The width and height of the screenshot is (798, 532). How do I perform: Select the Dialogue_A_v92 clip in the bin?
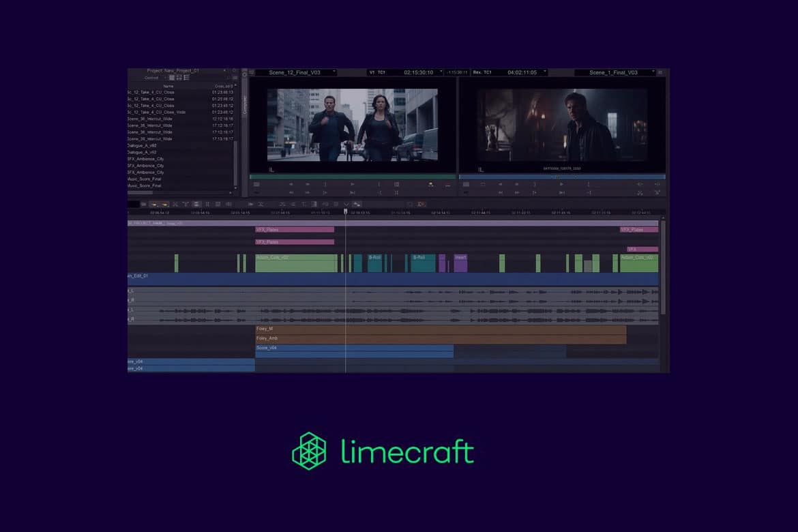click(x=142, y=145)
